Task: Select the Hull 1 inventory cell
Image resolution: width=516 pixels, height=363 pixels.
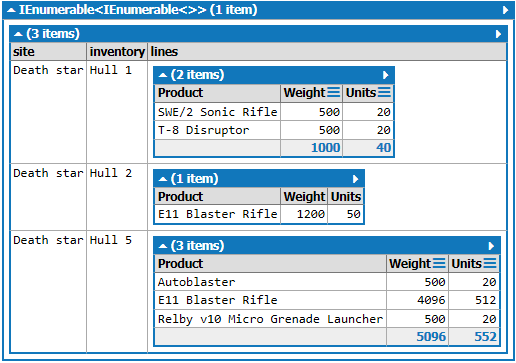Action: coord(117,112)
